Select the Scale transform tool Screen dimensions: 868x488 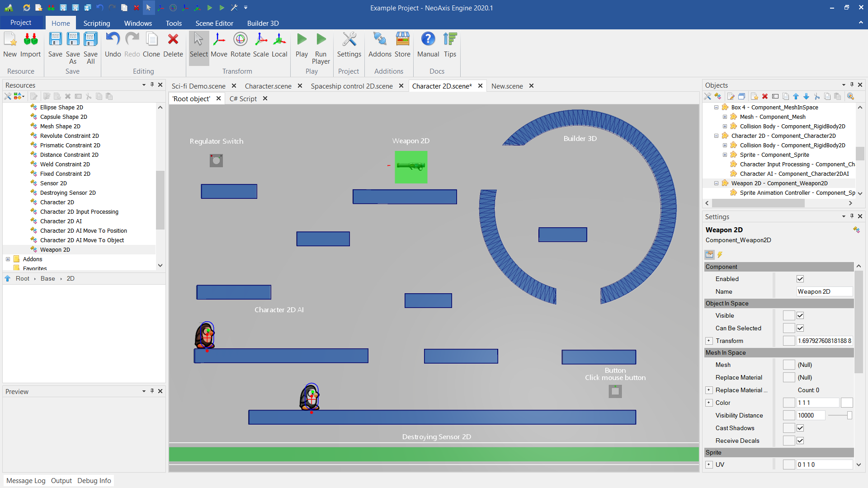click(261, 45)
